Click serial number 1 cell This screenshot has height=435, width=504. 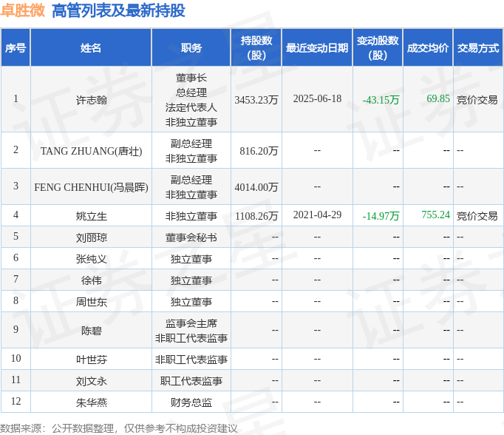[x=16, y=98]
